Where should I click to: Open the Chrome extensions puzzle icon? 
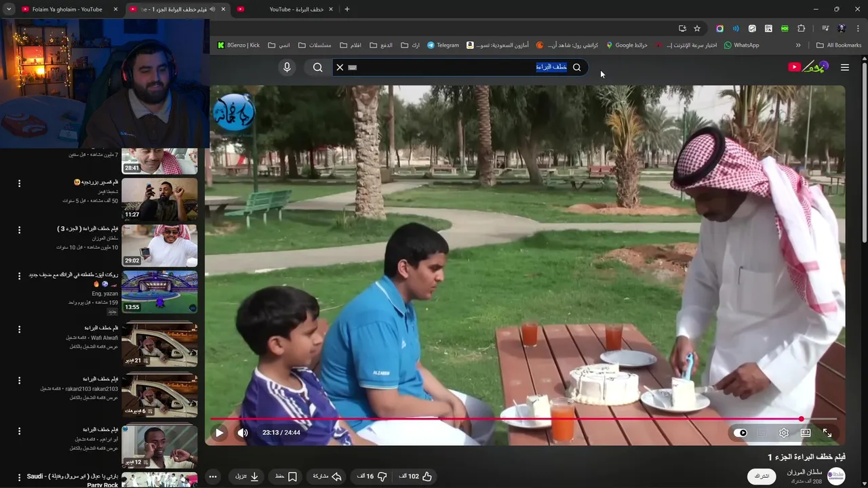[x=802, y=28]
